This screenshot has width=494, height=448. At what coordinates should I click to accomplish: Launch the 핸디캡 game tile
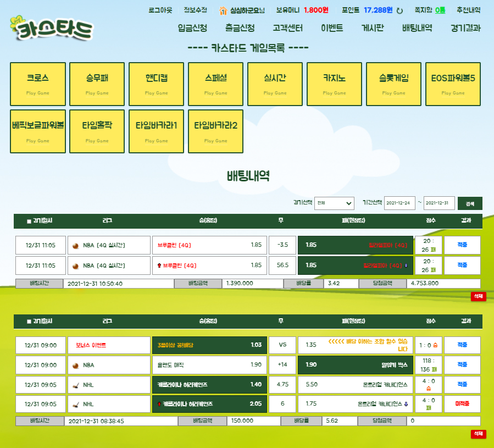156,84
